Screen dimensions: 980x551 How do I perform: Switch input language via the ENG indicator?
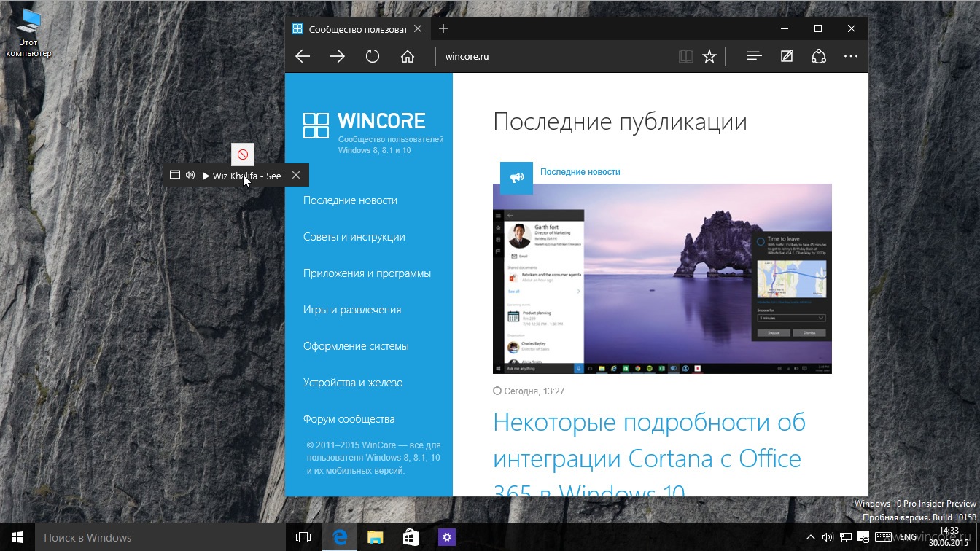pyautogui.click(x=908, y=537)
